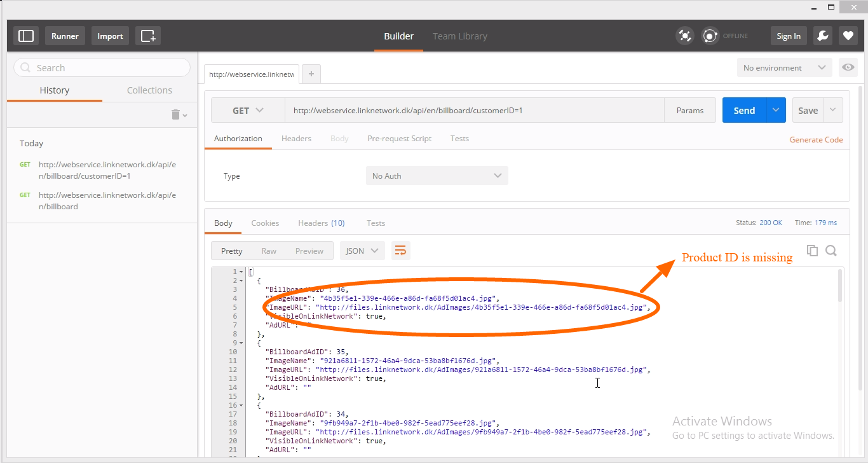Image resolution: width=868 pixels, height=463 pixels.
Task: Click ImageURL link on line 12
Action: point(480,370)
